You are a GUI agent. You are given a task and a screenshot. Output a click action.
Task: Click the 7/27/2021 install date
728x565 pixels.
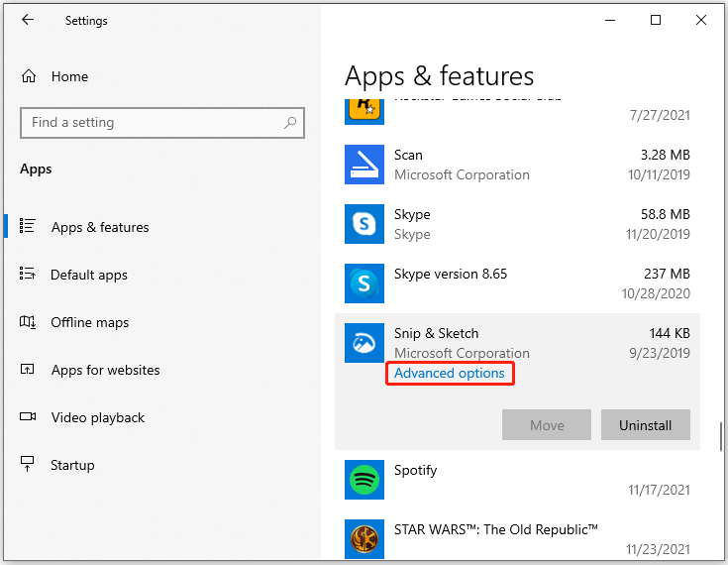[660, 115]
